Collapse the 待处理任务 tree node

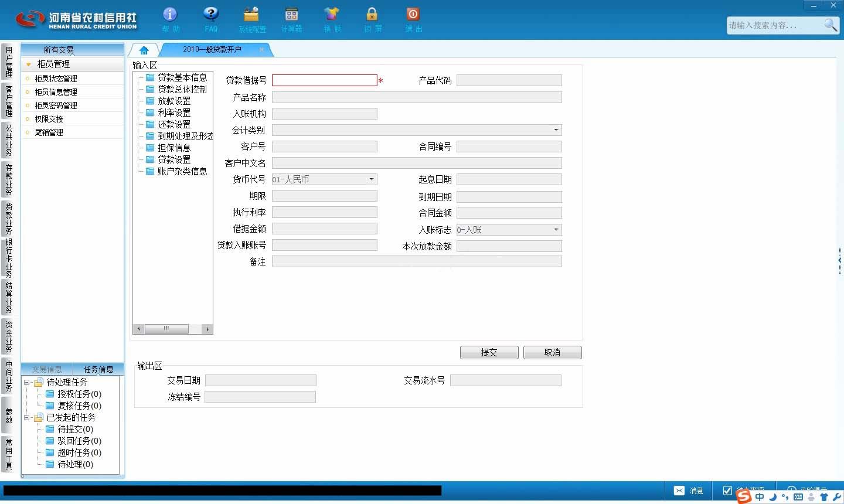(x=26, y=382)
